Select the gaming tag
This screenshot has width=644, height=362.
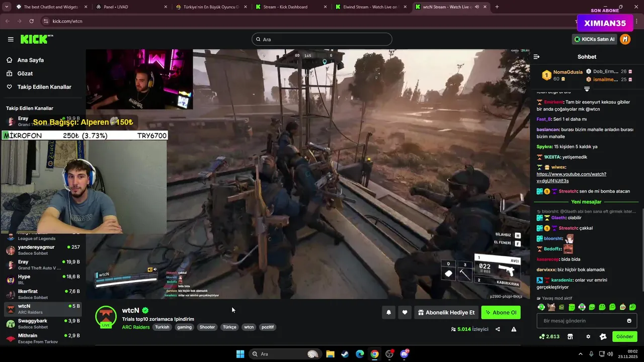(184, 327)
